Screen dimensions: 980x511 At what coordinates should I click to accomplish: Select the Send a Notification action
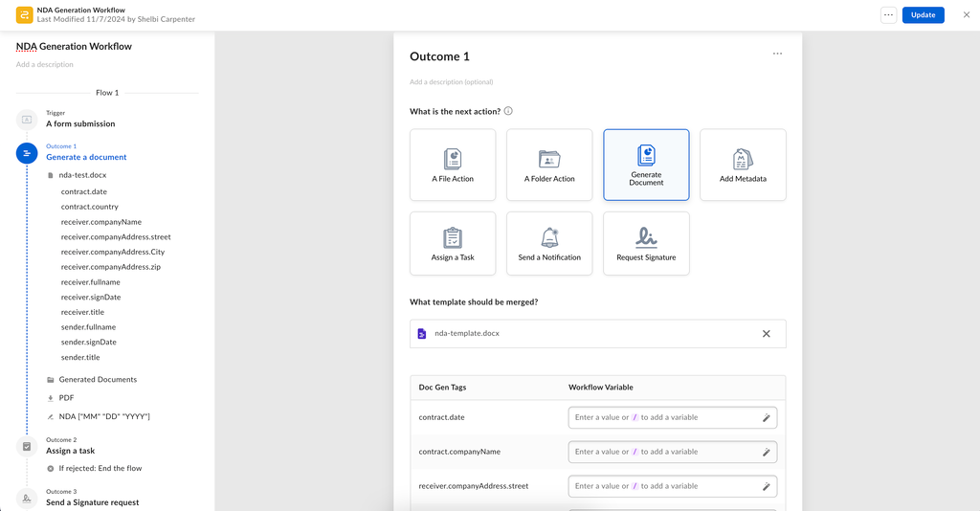point(549,243)
